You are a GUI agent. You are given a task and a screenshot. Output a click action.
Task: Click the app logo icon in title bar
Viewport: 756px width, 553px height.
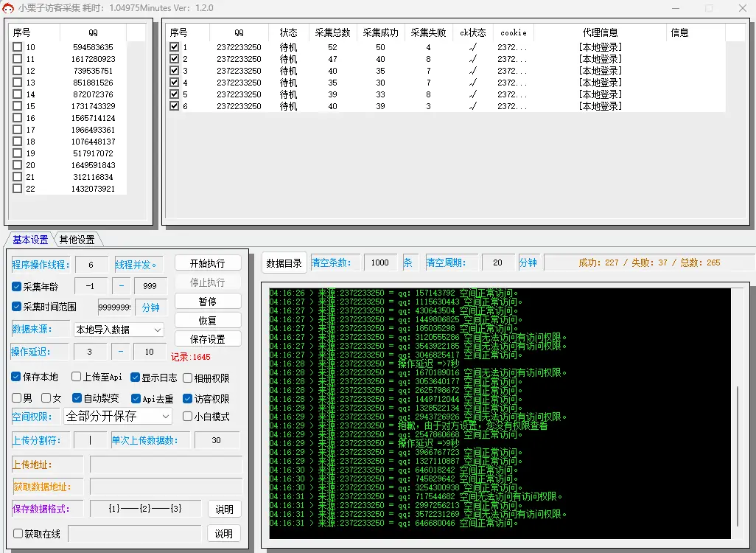coord(8,8)
